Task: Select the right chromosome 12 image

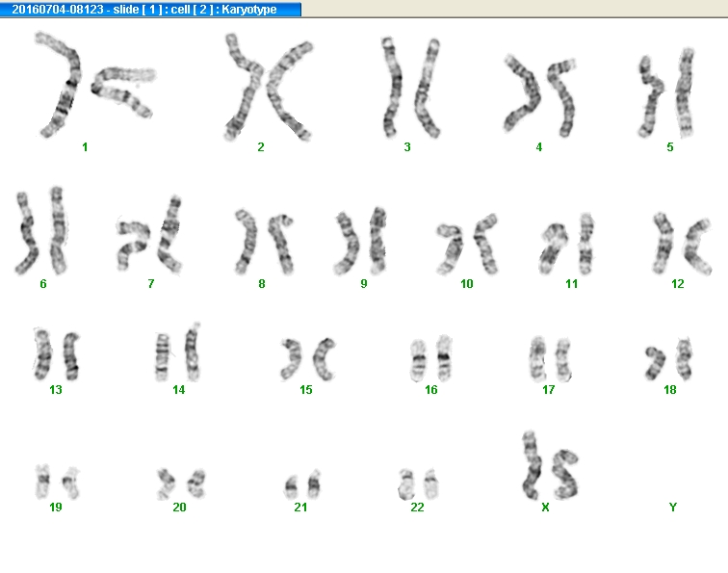Action: [697, 247]
